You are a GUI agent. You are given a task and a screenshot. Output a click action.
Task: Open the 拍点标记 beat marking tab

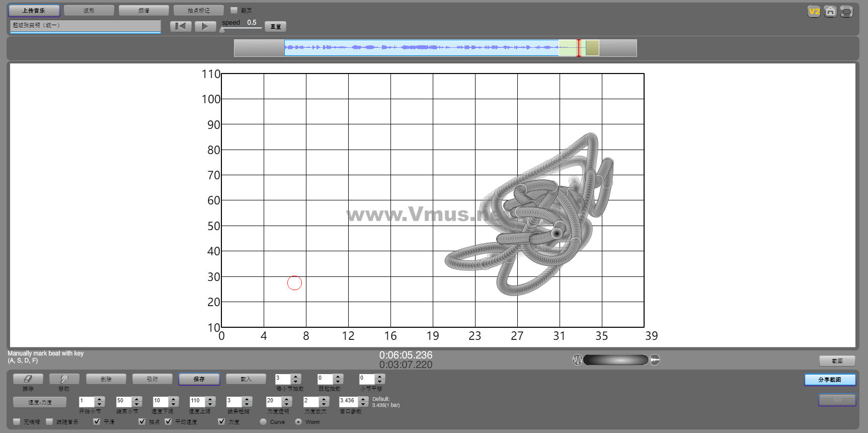(199, 11)
